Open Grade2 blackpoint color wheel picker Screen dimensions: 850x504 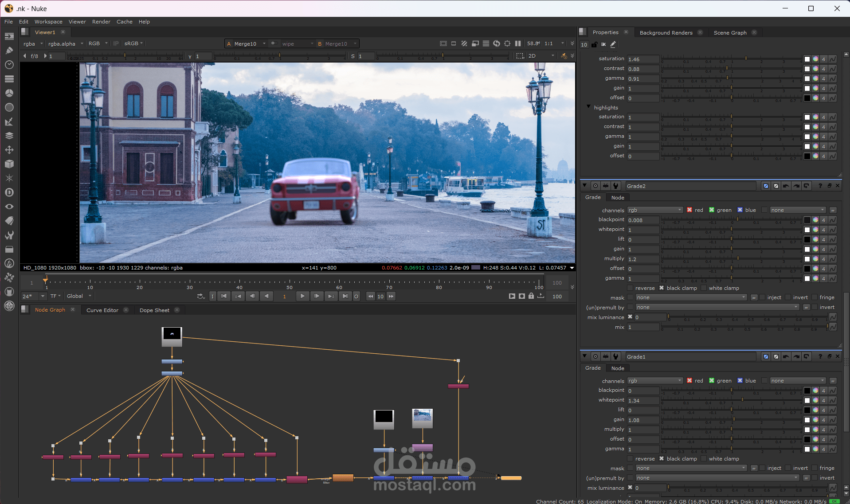pyautogui.click(x=815, y=220)
